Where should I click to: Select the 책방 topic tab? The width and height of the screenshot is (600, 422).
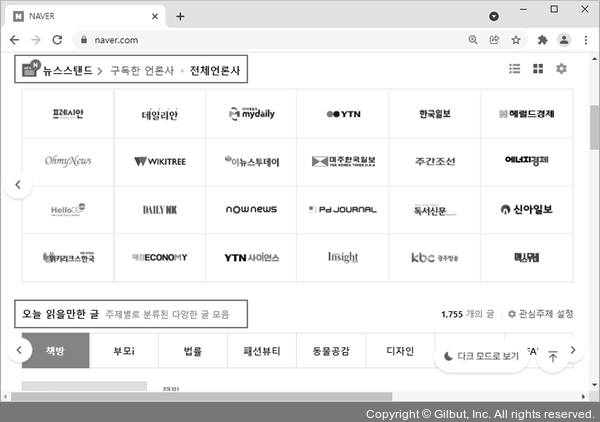[x=55, y=350]
